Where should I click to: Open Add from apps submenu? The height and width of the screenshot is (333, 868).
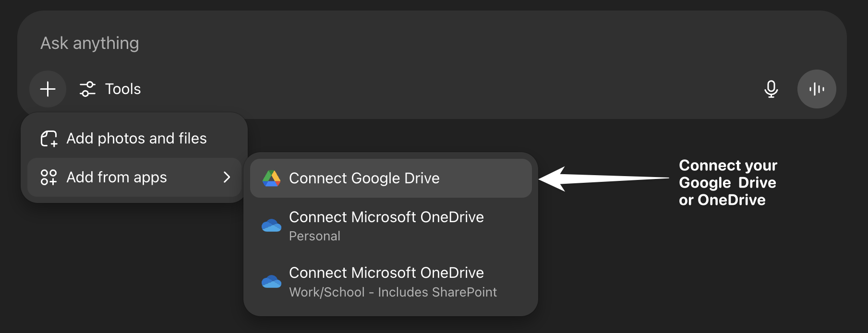(x=134, y=177)
